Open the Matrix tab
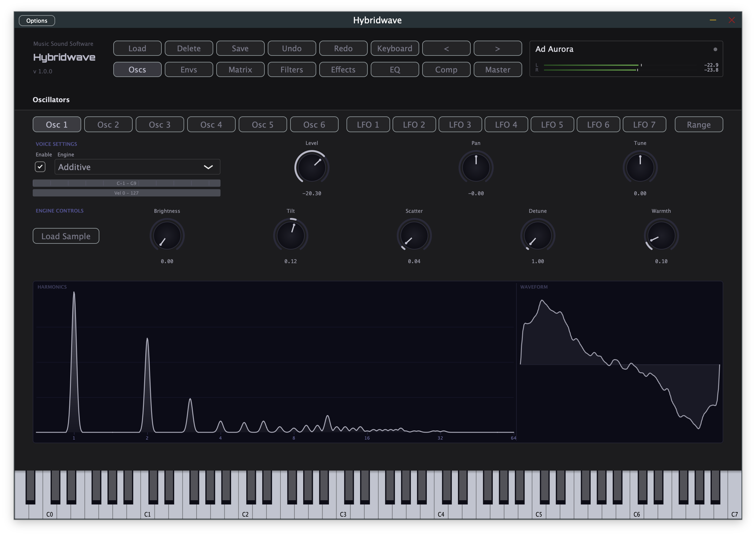This screenshot has width=756, height=536. click(240, 69)
